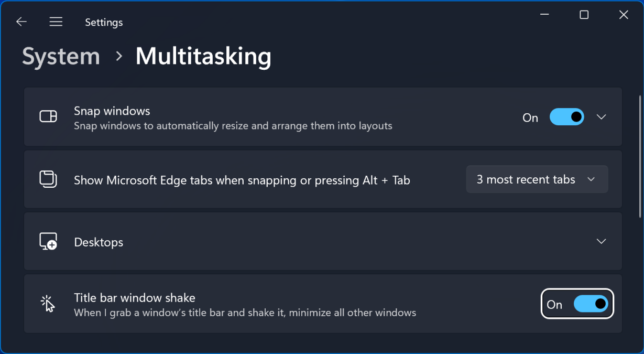The height and width of the screenshot is (354, 644).
Task: Click the Desktops monitor icon
Action: click(48, 242)
